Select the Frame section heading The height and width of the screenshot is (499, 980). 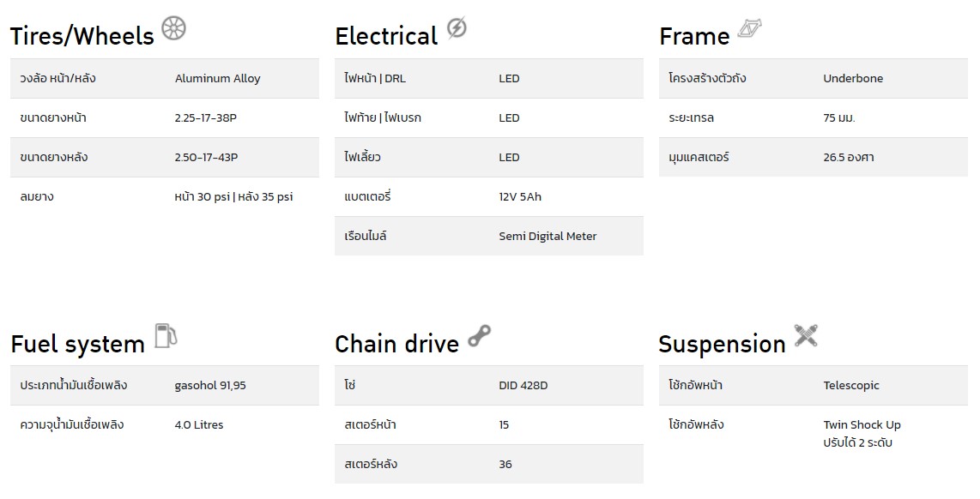click(x=694, y=36)
